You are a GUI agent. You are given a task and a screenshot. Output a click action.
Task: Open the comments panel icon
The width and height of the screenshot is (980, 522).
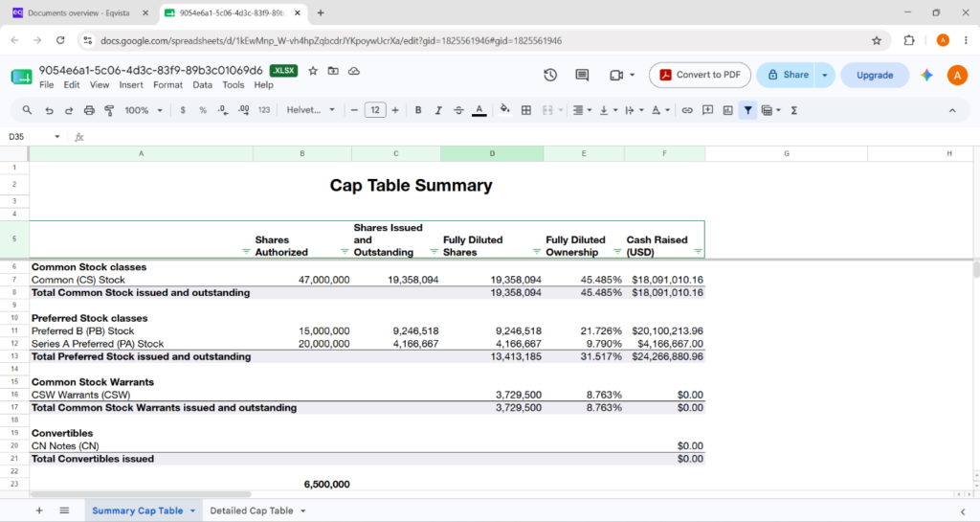[x=582, y=75]
